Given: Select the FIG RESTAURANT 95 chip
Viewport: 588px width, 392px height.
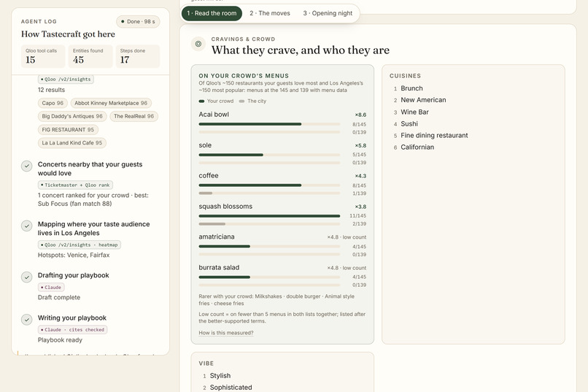Looking at the screenshot, I should point(68,129).
